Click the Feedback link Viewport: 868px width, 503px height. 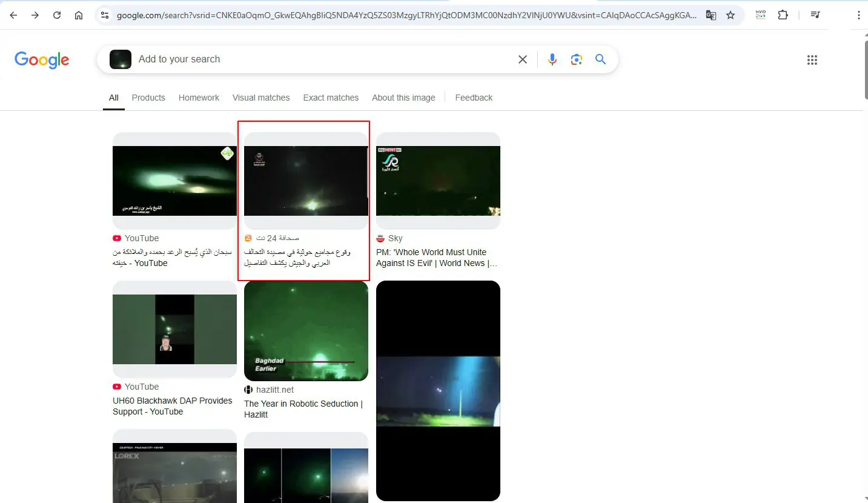(x=474, y=98)
